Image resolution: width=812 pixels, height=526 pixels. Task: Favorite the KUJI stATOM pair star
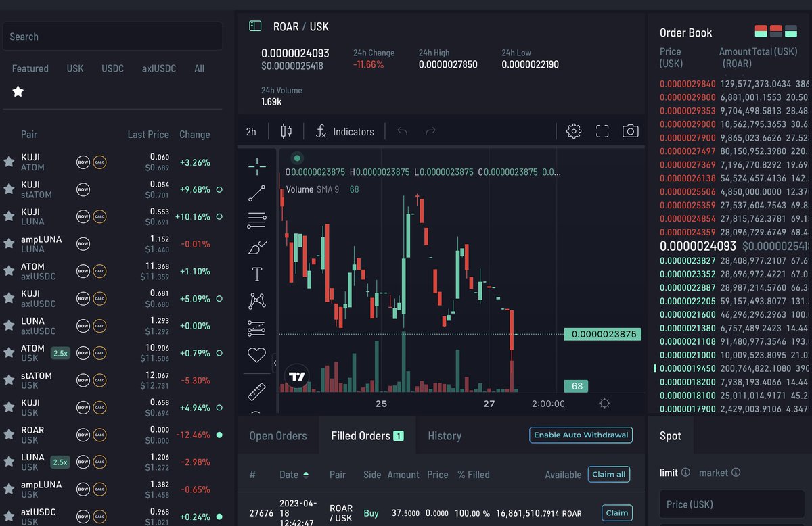tap(9, 189)
